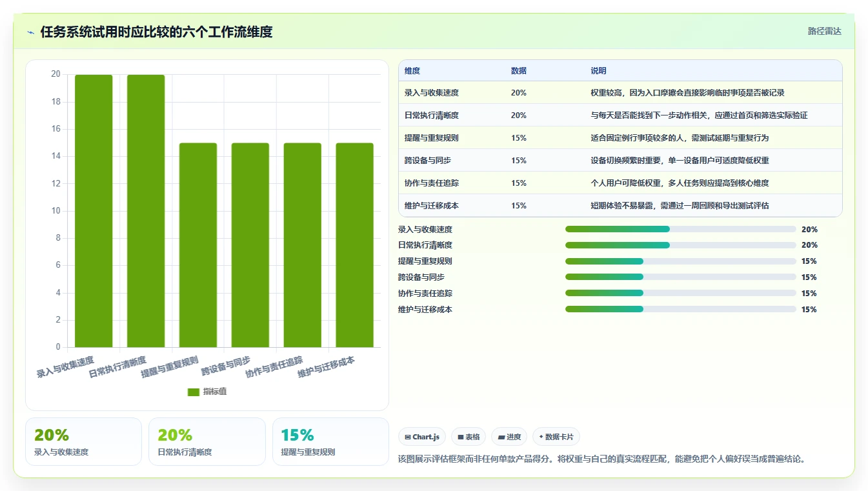Image resolution: width=868 pixels, height=491 pixels.
Task: Click the note starting 适合固定例行事项
Action: tap(680, 138)
